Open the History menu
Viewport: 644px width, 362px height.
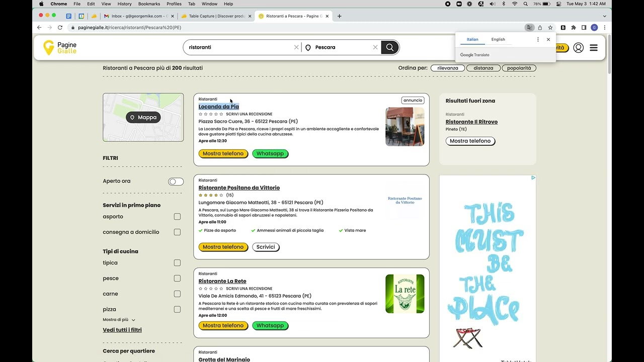(x=124, y=4)
